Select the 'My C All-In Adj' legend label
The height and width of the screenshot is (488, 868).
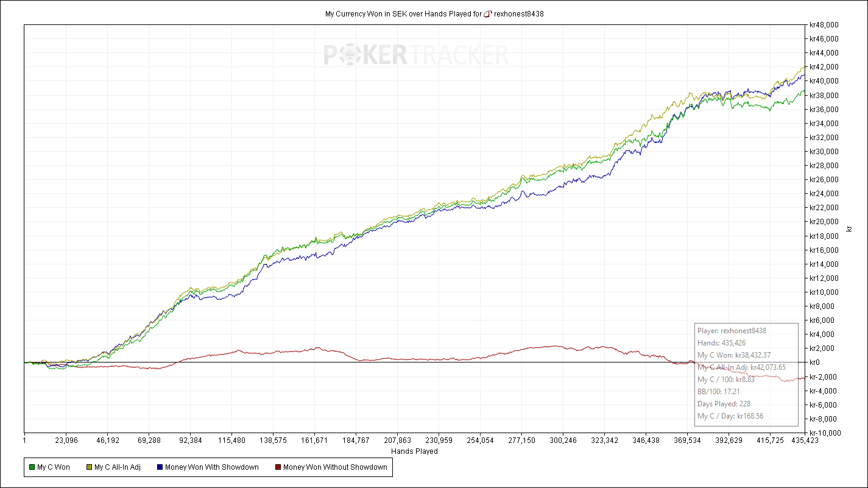pyautogui.click(x=118, y=468)
